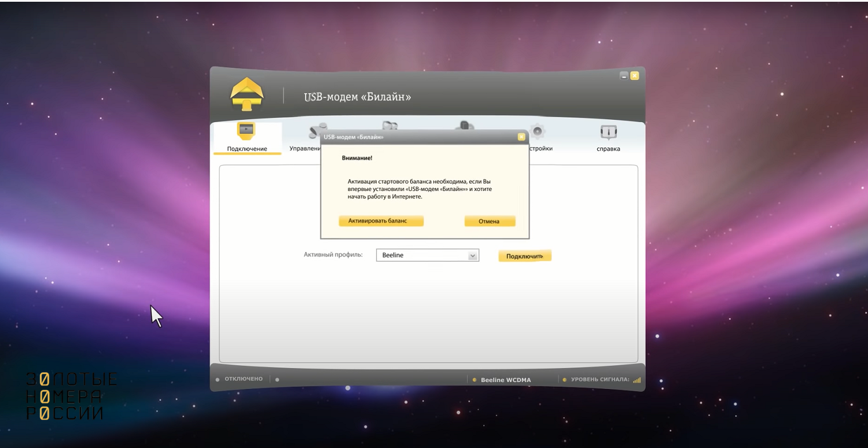868x448 pixels.
Task: Click the signal strength bars icon
Action: 637,380
